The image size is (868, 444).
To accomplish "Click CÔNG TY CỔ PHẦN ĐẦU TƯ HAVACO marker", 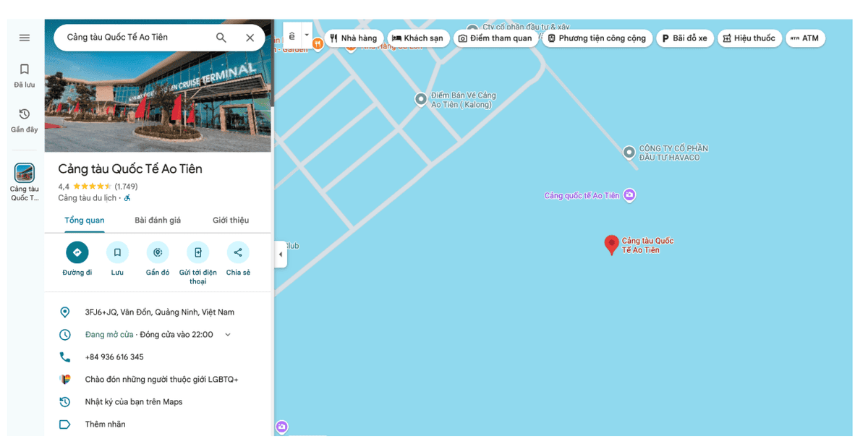I will pyautogui.click(x=629, y=152).
